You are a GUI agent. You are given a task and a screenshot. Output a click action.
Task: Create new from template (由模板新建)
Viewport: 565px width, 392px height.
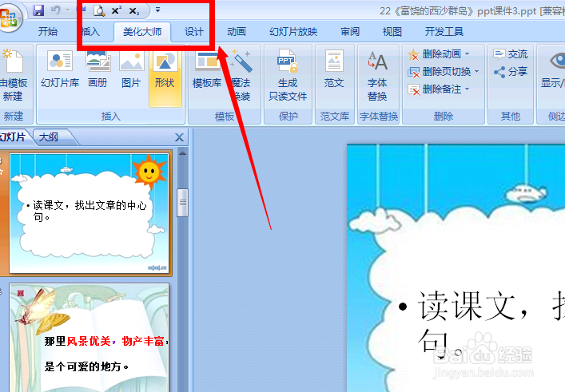[x=14, y=76]
